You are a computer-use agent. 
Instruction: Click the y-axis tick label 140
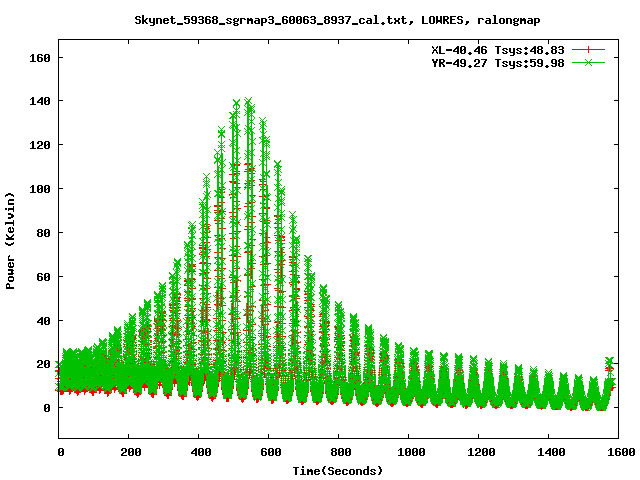point(40,101)
